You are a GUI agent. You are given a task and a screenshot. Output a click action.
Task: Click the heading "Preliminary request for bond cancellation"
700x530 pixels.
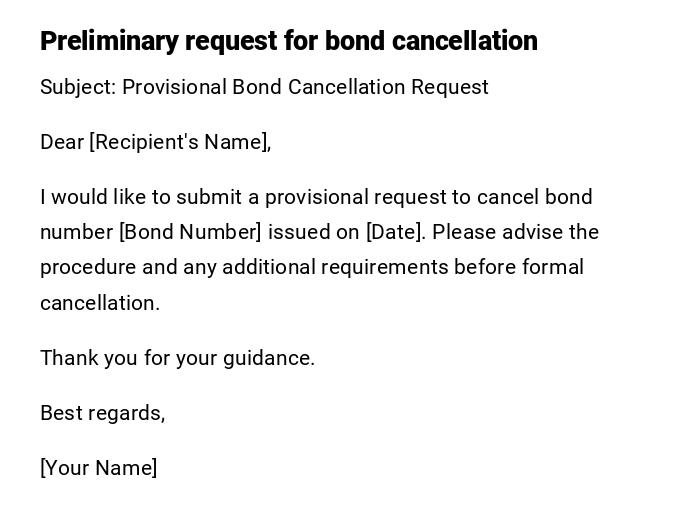click(x=288, y=41)
